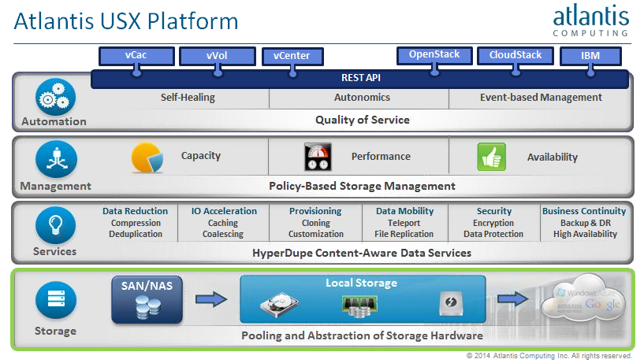Select the IBM box
The height and width of the screenshot is (363, 644).
tap(590, 56)
